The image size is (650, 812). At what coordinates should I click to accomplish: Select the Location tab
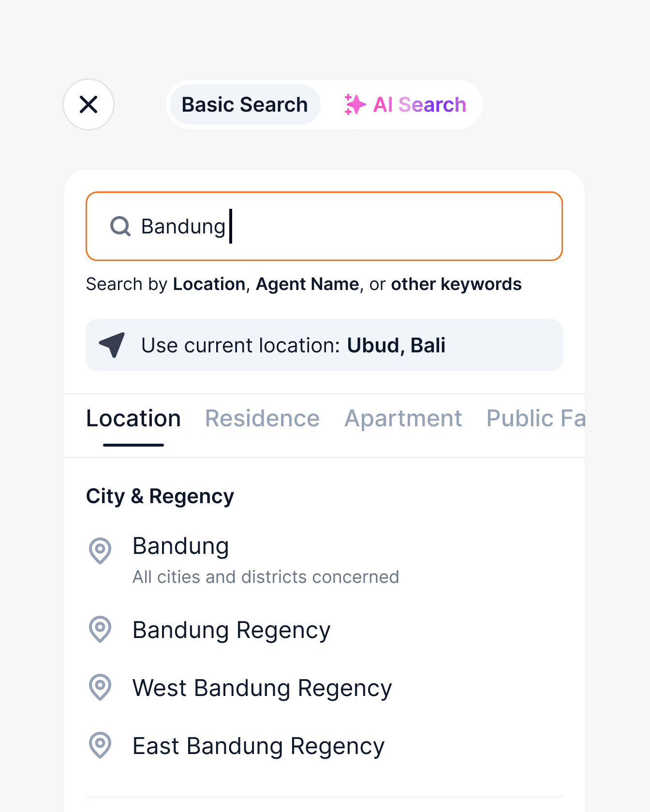(x=133, y=419)
